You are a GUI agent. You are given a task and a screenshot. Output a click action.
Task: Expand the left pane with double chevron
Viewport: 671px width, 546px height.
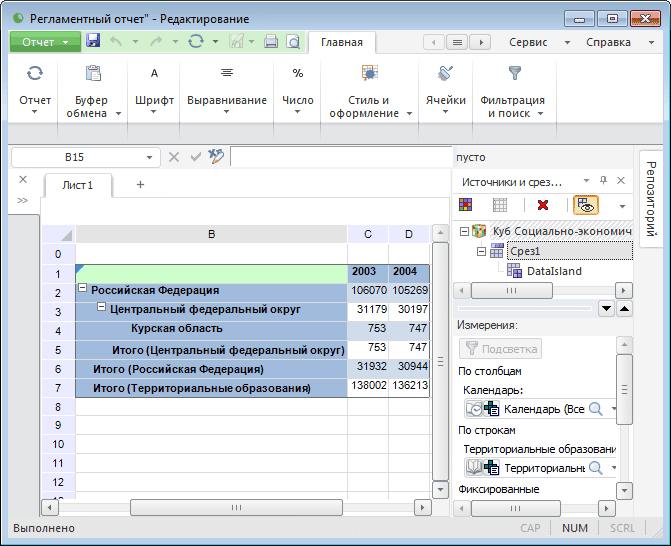point(23,200)
